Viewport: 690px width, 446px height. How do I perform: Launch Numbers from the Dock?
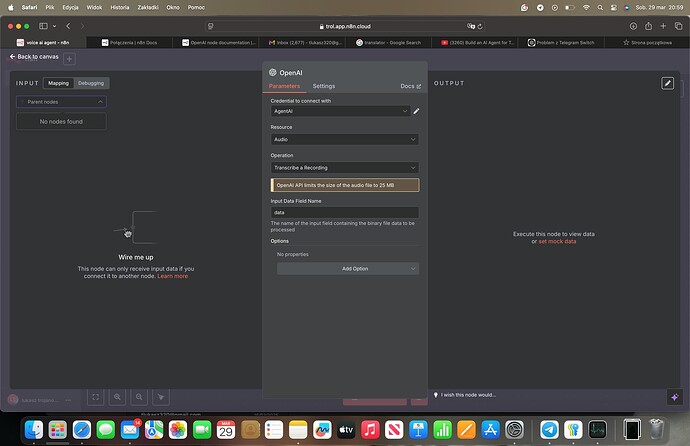[442, 429]
